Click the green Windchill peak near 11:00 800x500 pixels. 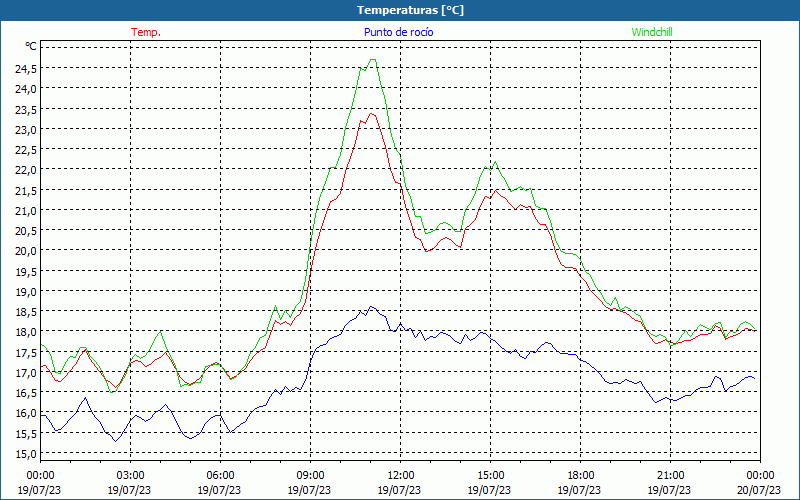pyautogui.click(x=372, y=59)
